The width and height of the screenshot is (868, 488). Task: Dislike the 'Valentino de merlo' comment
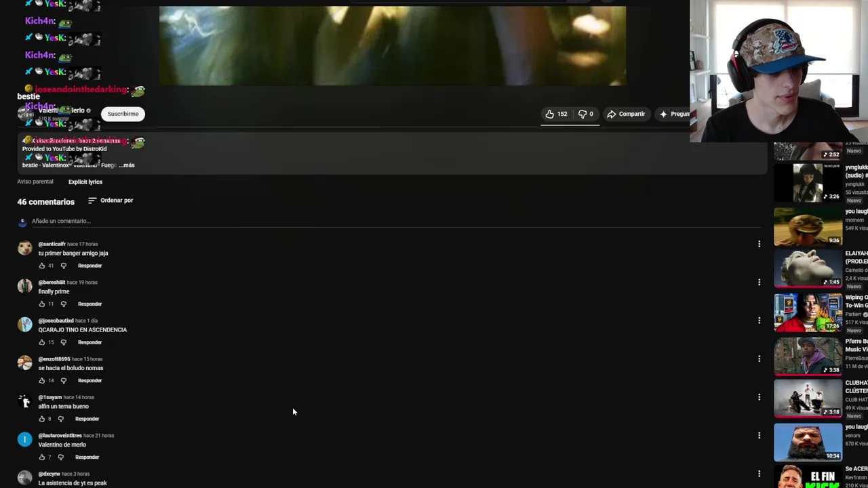point(61,457)
